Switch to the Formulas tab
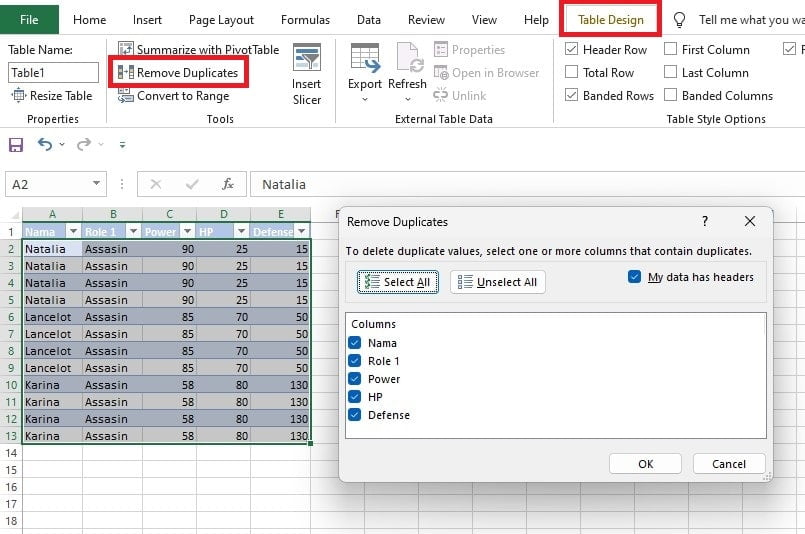 305,20
